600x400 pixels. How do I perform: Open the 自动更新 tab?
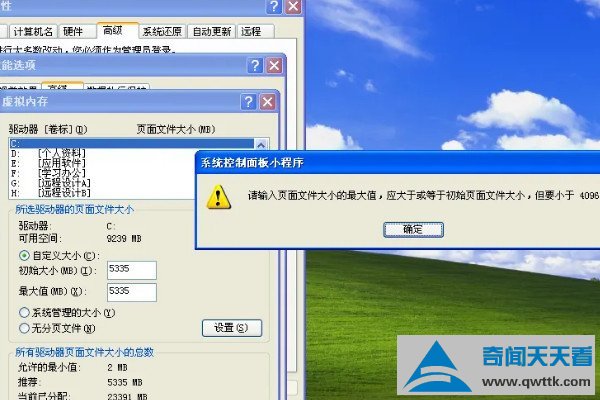tap(211, 31)
